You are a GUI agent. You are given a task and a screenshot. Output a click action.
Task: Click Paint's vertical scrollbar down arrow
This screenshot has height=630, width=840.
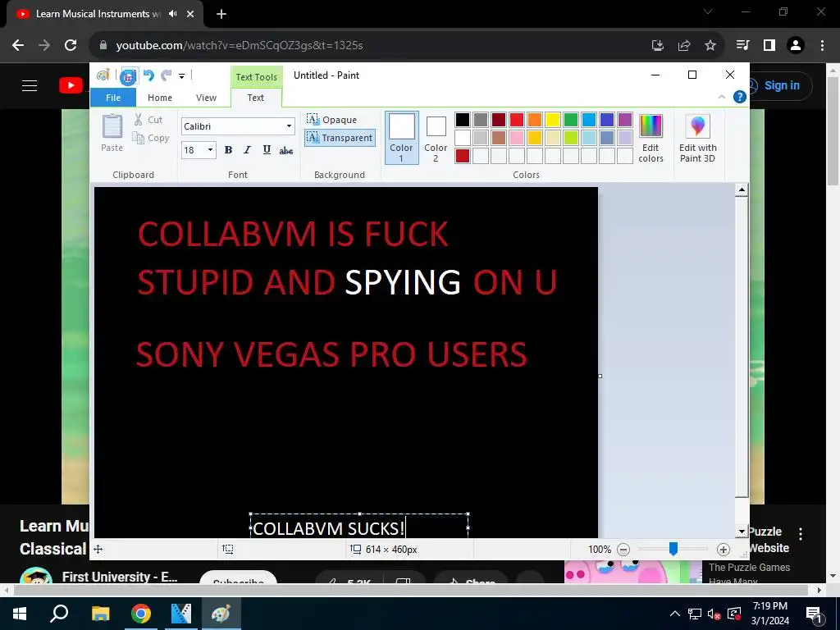[742, 532]
